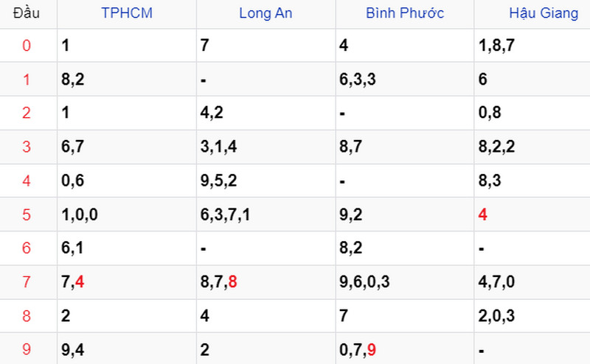Select the red row label 0
This screenshot has height=364, width=590.
pyautogui.click(x=27, y=46)
